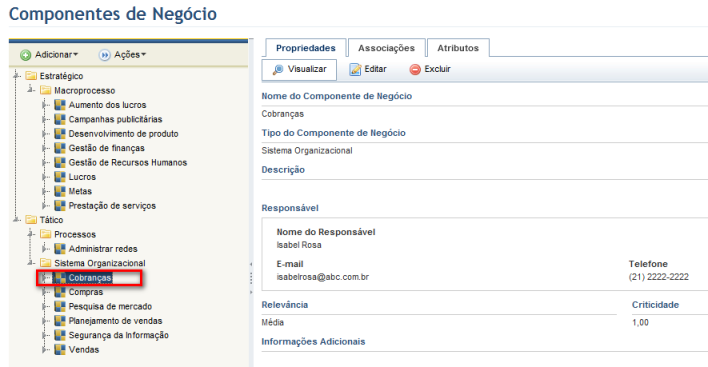The width and height of the screenshot is (708, 367).
Task: Select the Macroprocesso folder icon
Action: coord(46,90)
